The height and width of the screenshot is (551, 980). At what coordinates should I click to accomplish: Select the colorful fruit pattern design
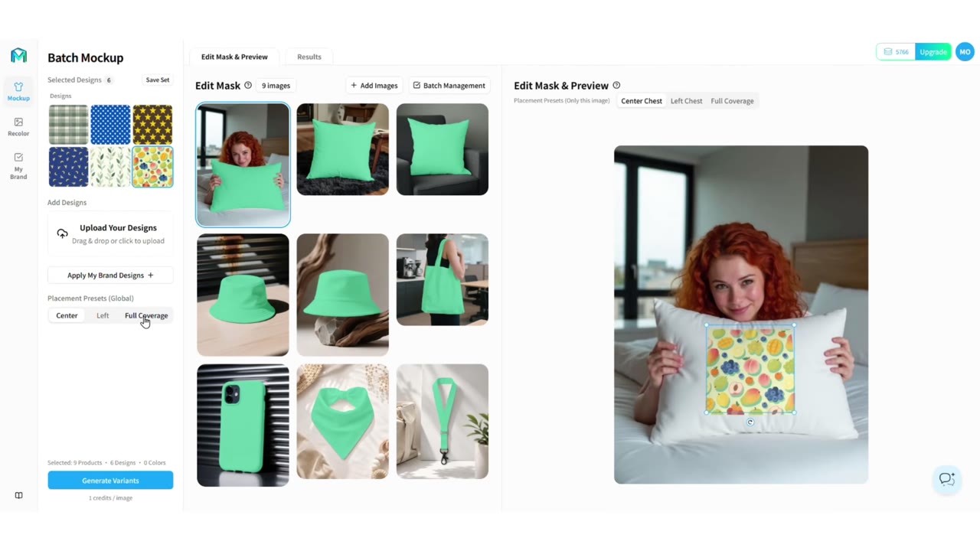click(x=152, y=167)
